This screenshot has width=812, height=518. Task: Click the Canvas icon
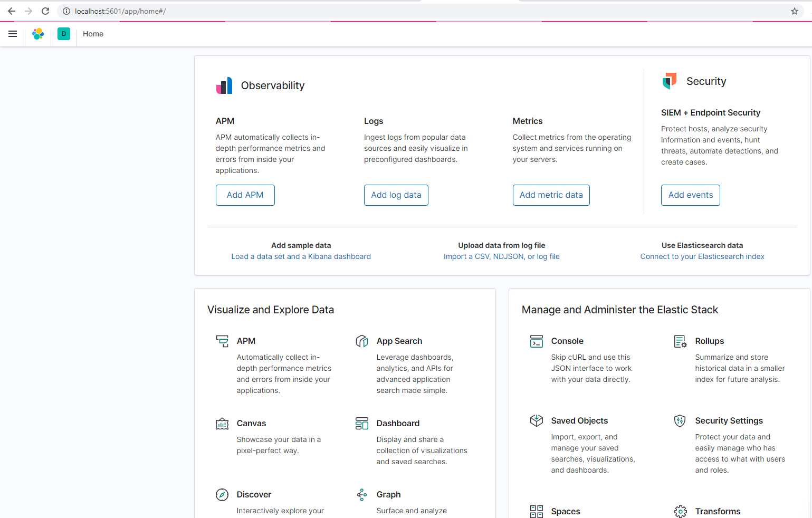[x=222, y=423]
